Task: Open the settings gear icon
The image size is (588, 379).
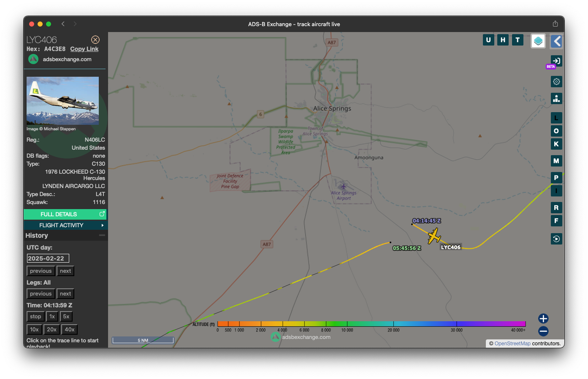Action: (556, 82)
